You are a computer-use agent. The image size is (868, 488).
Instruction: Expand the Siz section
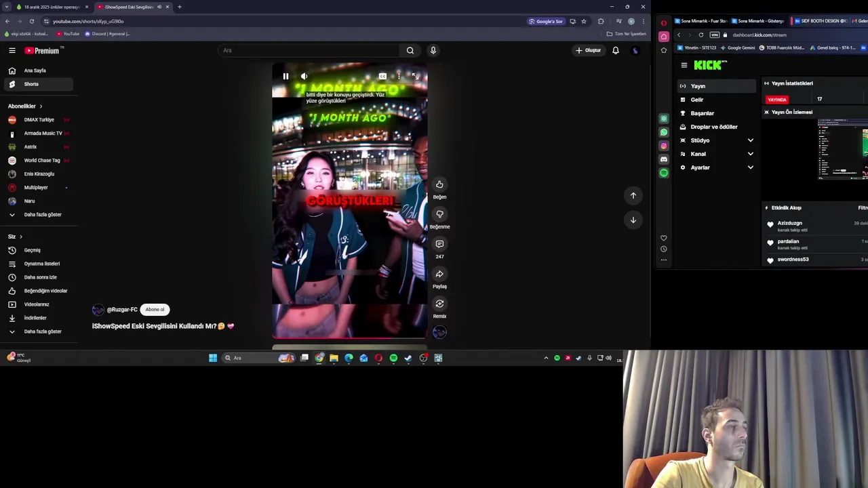point(15,237)
